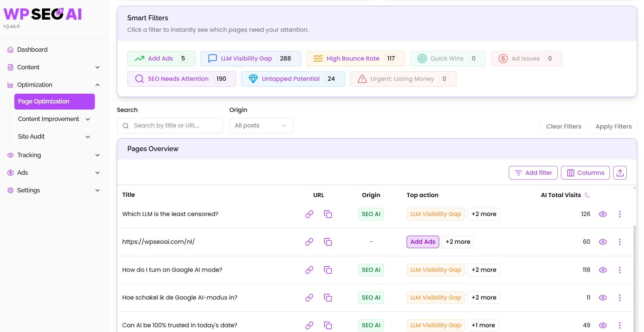Toggle the High Bounce Rate smart filter
The image size is (644, 332).
355,58
